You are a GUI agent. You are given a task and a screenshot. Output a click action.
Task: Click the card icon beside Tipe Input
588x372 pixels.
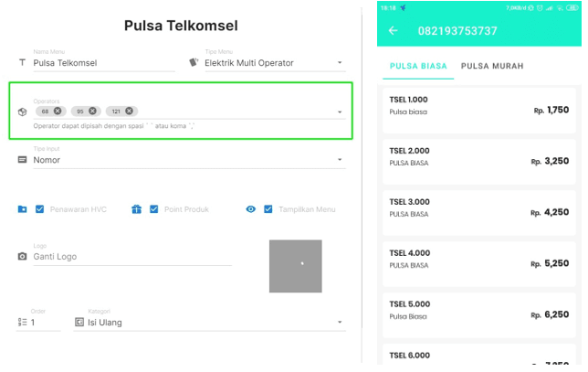pyautogui.click(x=23, y=160)
